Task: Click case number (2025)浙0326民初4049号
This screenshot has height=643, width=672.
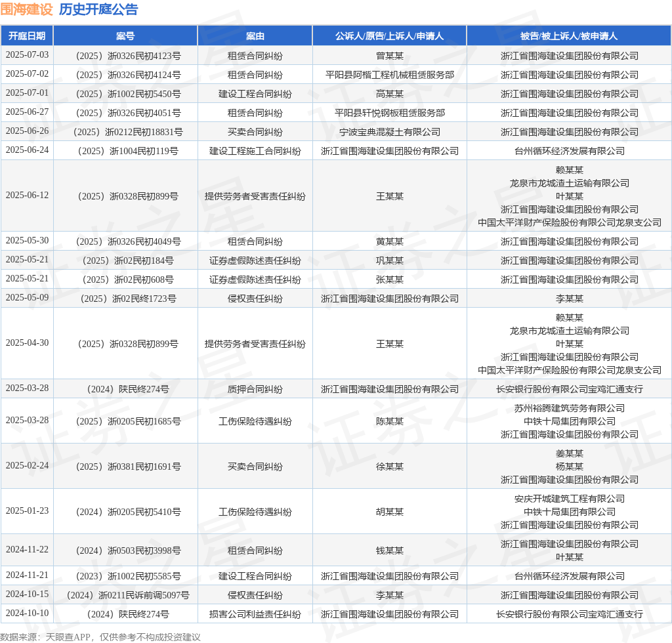Action: tap(128, 241)
